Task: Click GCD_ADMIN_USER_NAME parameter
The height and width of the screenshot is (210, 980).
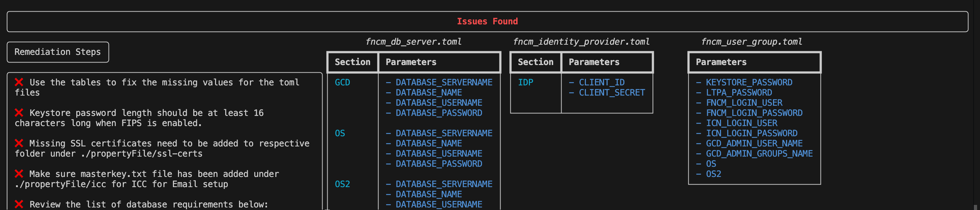Action: click(754, 144)
